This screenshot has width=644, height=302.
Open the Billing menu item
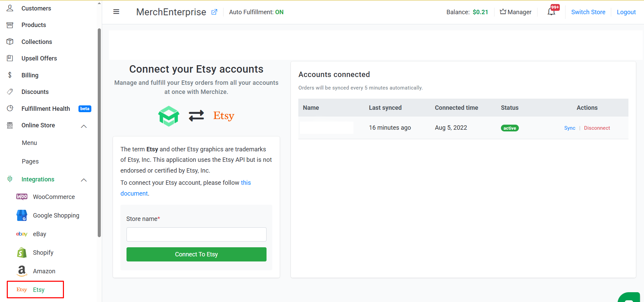click(30, 75)
